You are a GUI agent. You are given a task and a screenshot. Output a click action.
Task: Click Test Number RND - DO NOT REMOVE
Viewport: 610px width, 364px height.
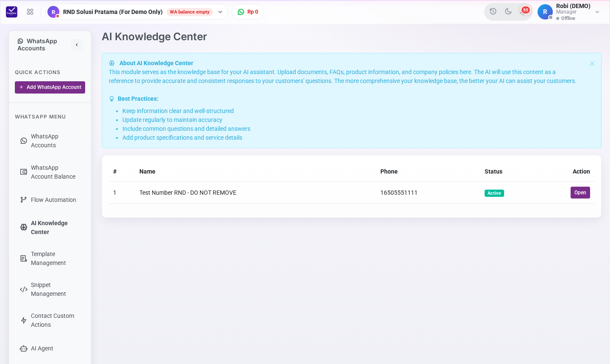[x=188, y=193]
